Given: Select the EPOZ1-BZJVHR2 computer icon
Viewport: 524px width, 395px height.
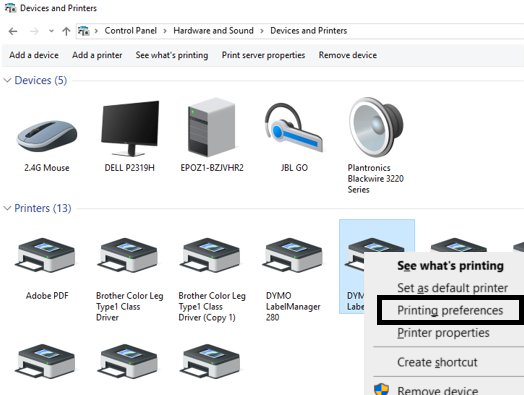Looking at the screenshot, I should [x=212, y=127].
